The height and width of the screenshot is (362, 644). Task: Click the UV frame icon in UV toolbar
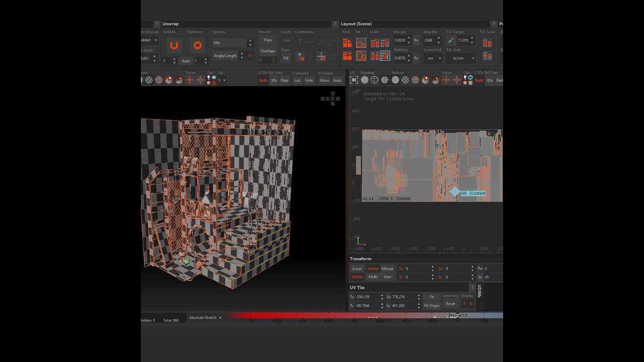click(x=354, y=80)
